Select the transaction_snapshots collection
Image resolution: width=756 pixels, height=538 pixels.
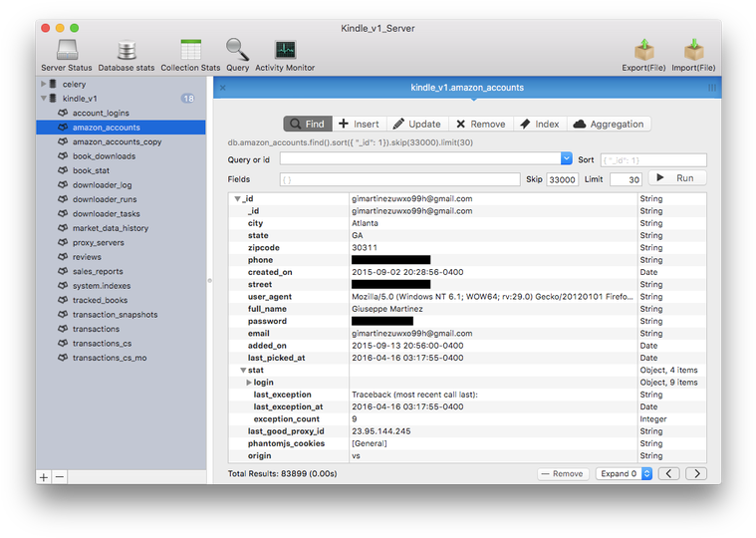coord(121,314)
